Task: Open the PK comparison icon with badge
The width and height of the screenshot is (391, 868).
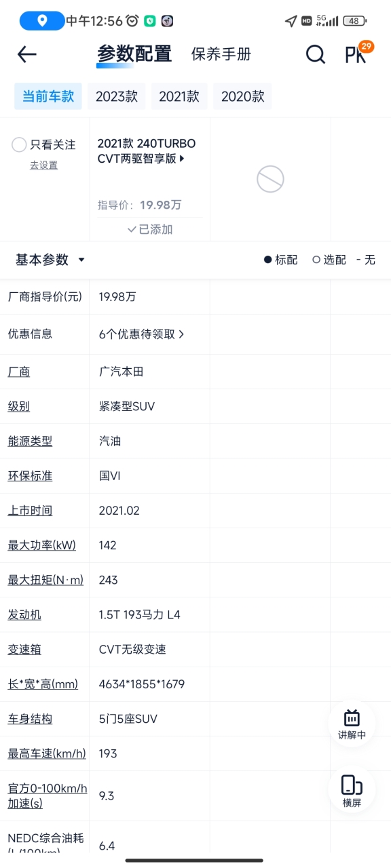Action: tap(357, 53)
